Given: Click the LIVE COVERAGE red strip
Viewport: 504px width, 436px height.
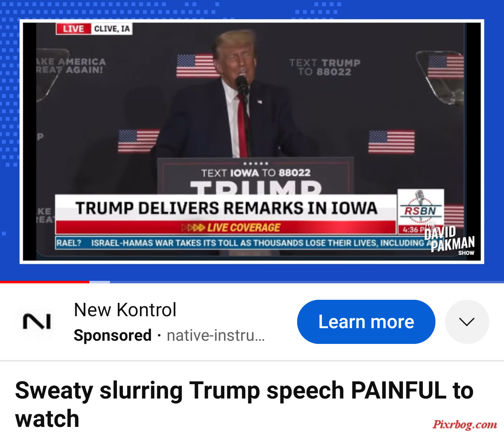Looking at the screenshot, I should 226,228.
